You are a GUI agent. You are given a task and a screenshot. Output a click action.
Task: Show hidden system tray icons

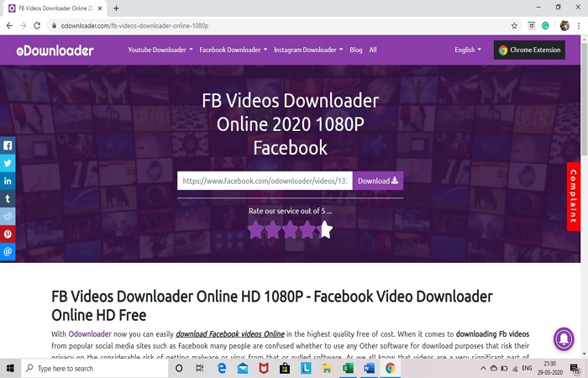[483, 368]
